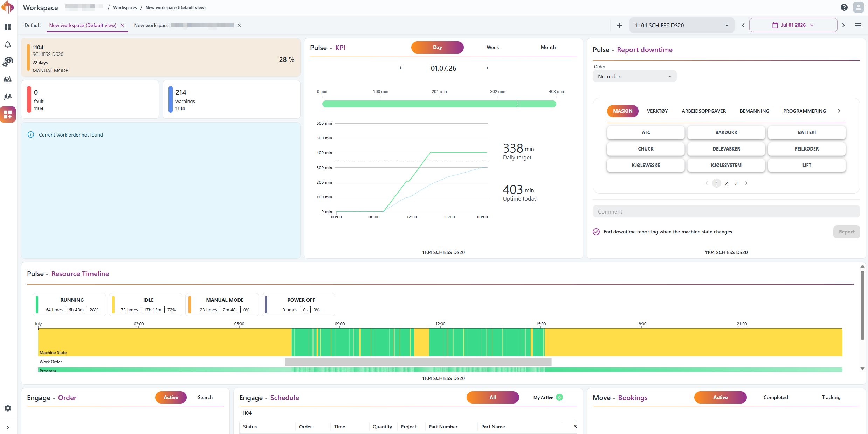Go to next downtime reasons page arrow
Screen dimensions: 868x434
(x=746, y=183)
